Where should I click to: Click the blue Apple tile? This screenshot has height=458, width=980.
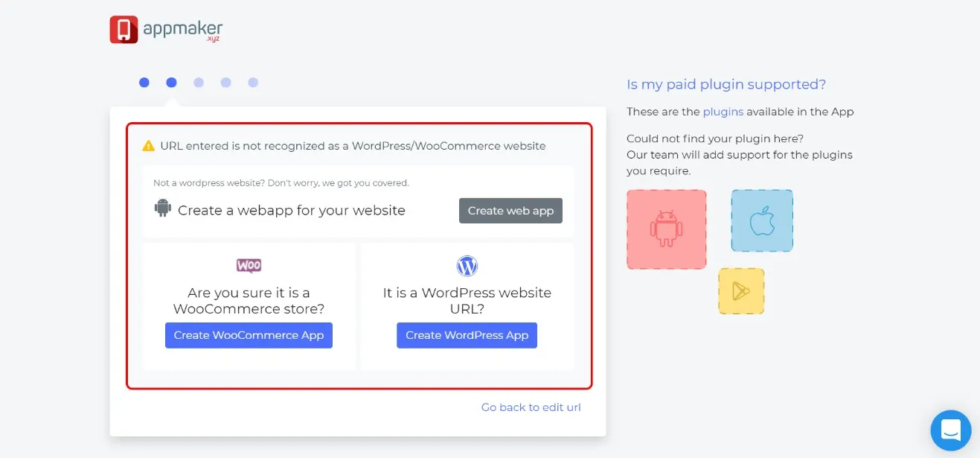762,220
